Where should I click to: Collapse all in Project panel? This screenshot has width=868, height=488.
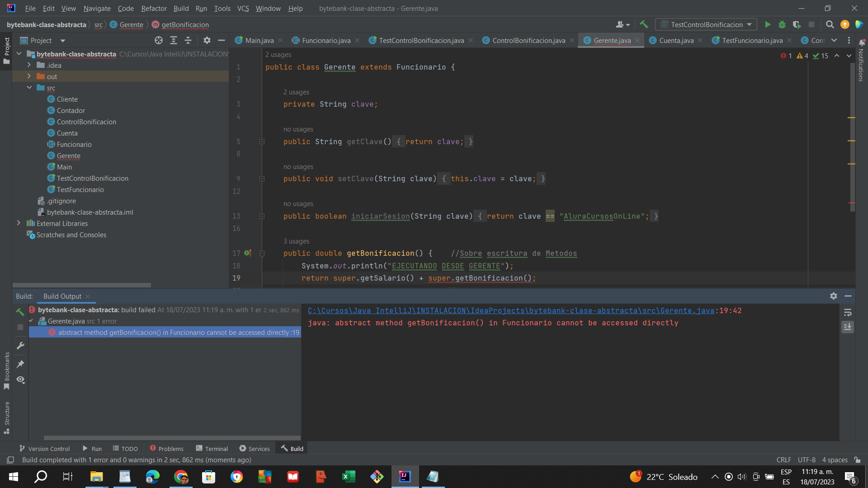click(188, 40)
